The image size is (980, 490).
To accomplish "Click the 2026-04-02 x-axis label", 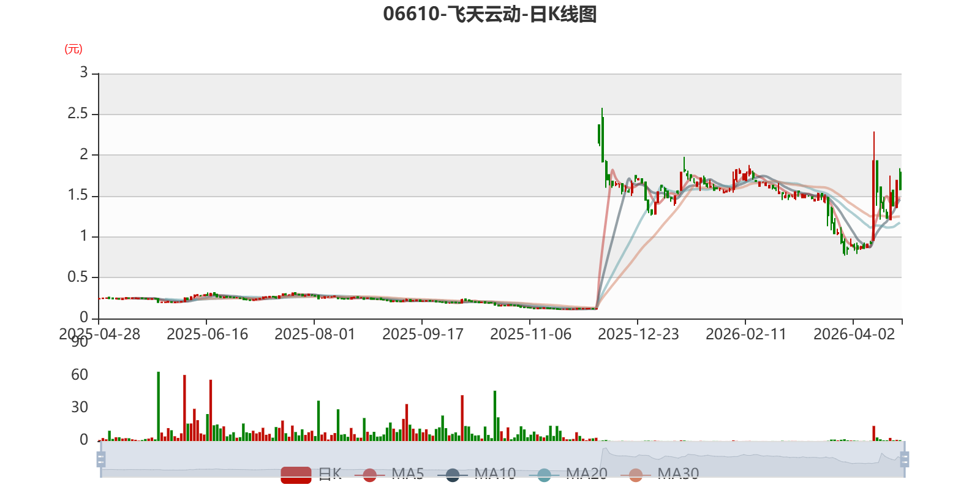I will point(854,334).
